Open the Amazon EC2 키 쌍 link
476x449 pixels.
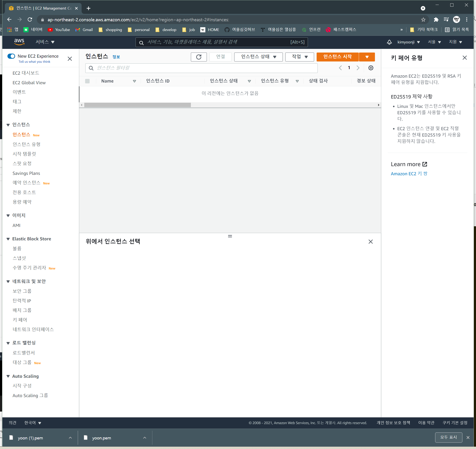pos(409,174)
